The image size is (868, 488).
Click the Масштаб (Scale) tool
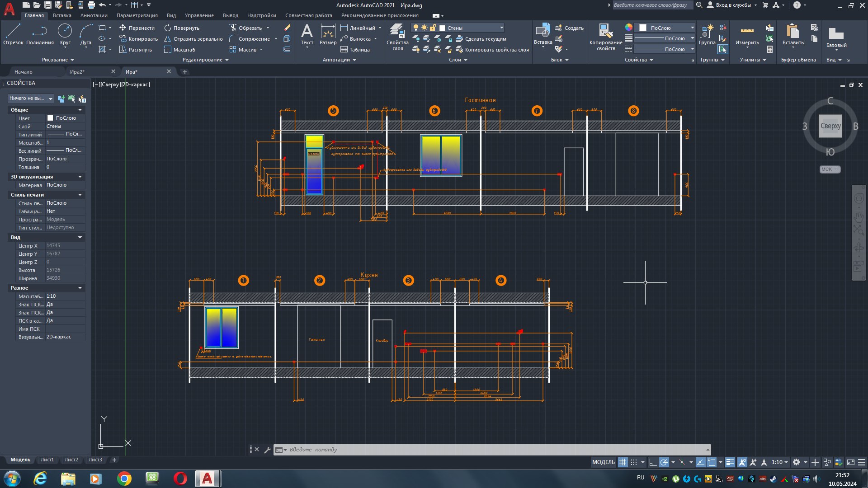(180, 50)
